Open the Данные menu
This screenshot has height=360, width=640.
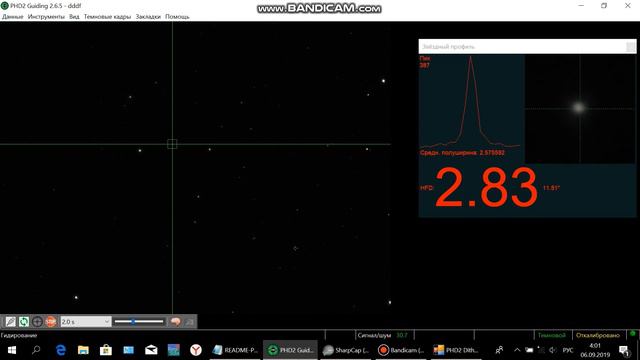pyautogui.click(x=13, y=17)
